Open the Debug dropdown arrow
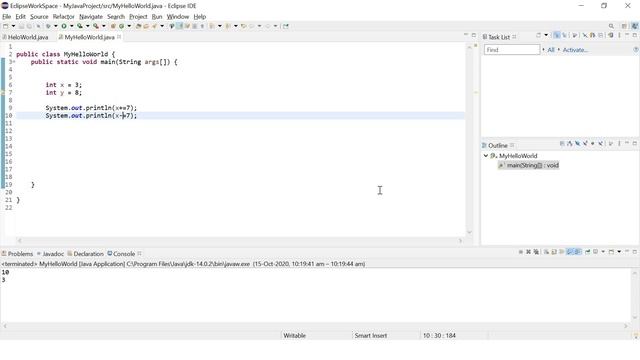This screenshot has width=640, height=360. point(56,26)
